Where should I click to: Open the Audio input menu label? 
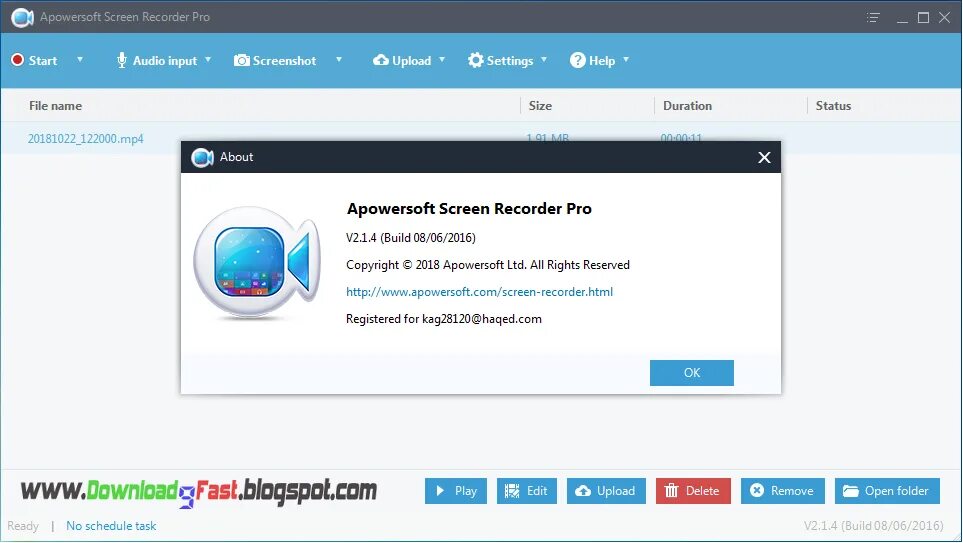click(165, 61)
